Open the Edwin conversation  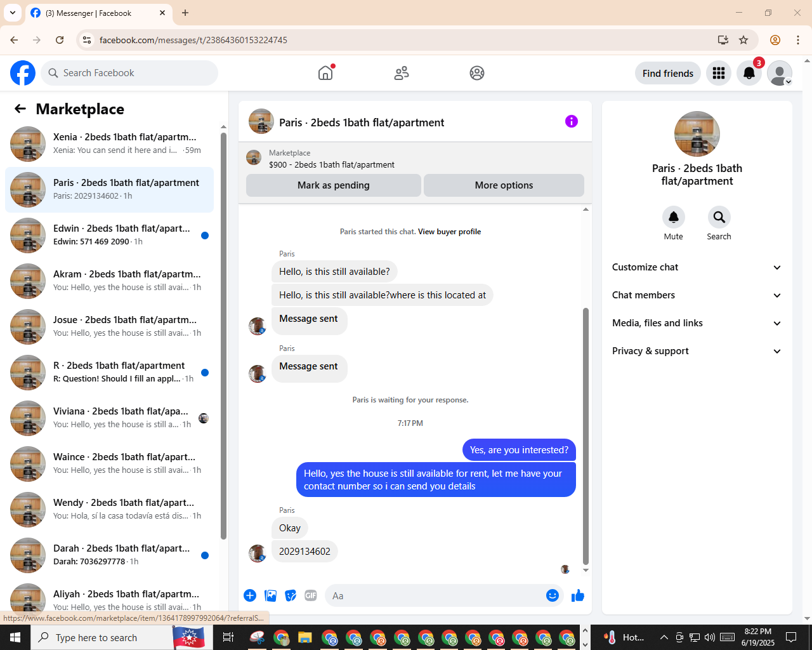click(x=109, y=235)
